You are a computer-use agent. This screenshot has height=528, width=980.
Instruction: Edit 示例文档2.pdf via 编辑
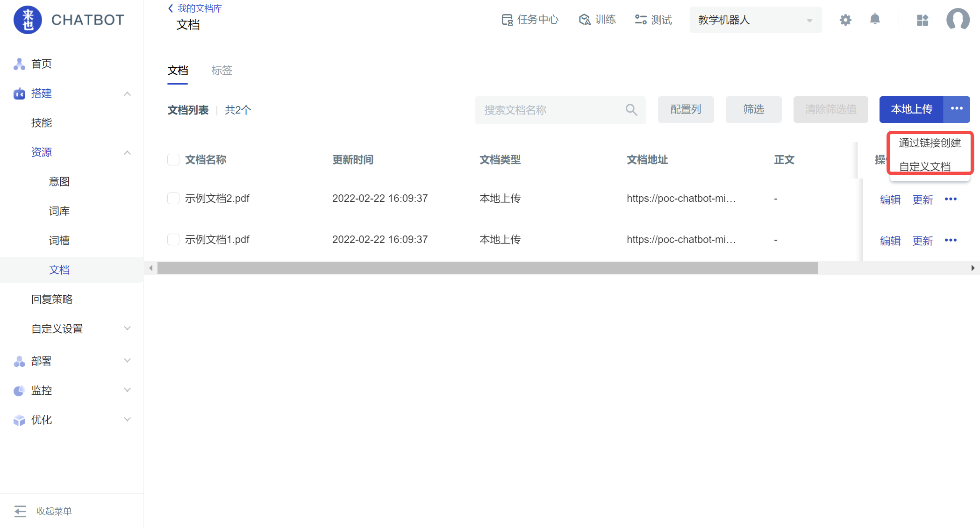[890, 200]
